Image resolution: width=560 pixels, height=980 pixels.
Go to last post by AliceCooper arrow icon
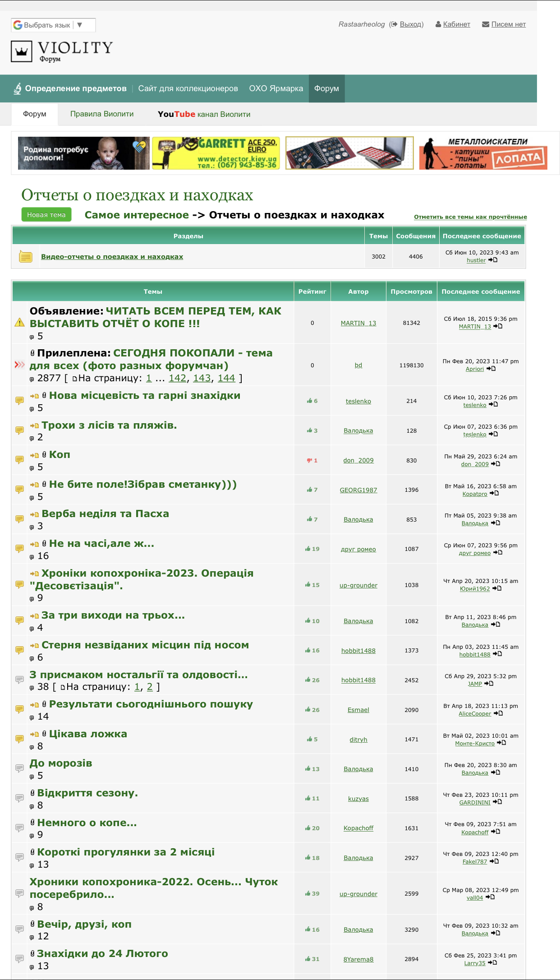click(x=498, y=713)
